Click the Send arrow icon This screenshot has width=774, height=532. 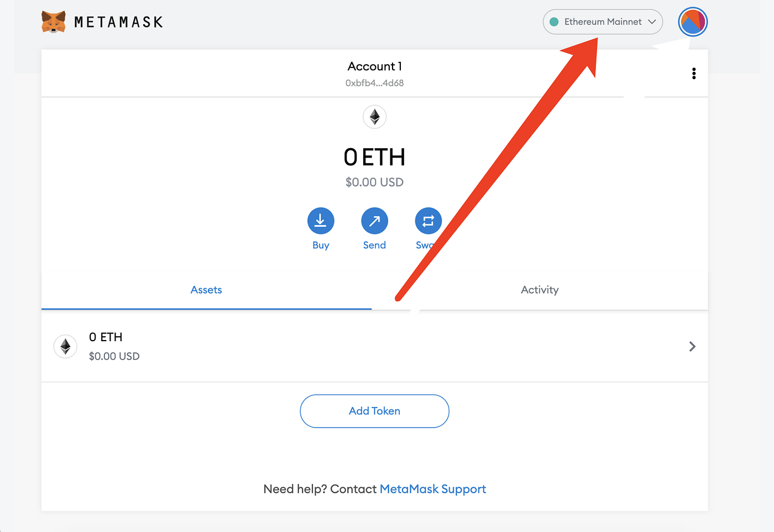coord(375,221)
